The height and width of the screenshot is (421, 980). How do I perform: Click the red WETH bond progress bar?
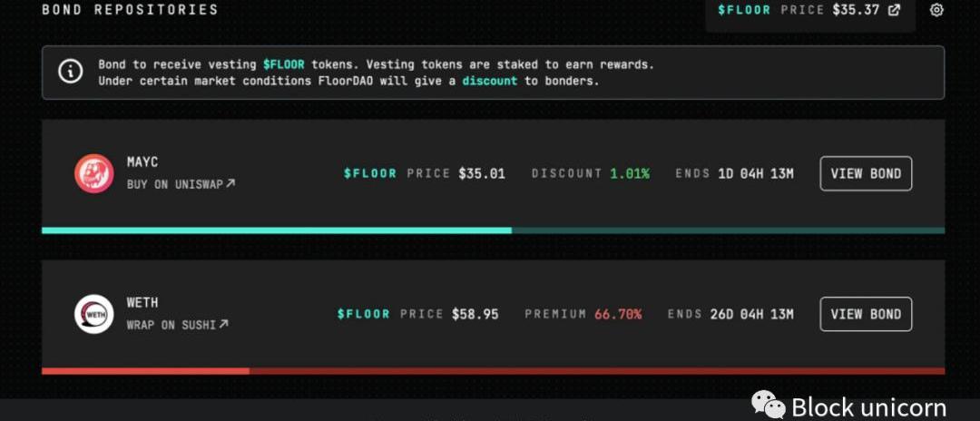(145, 371)
